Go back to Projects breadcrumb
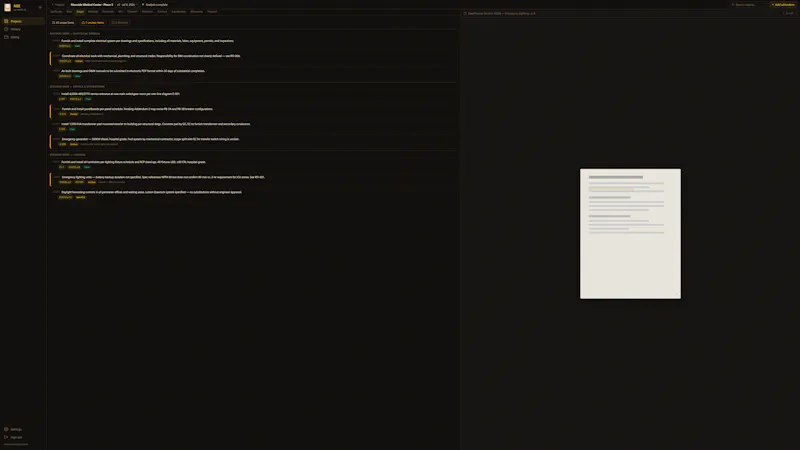800x450 pixels. 59,5
